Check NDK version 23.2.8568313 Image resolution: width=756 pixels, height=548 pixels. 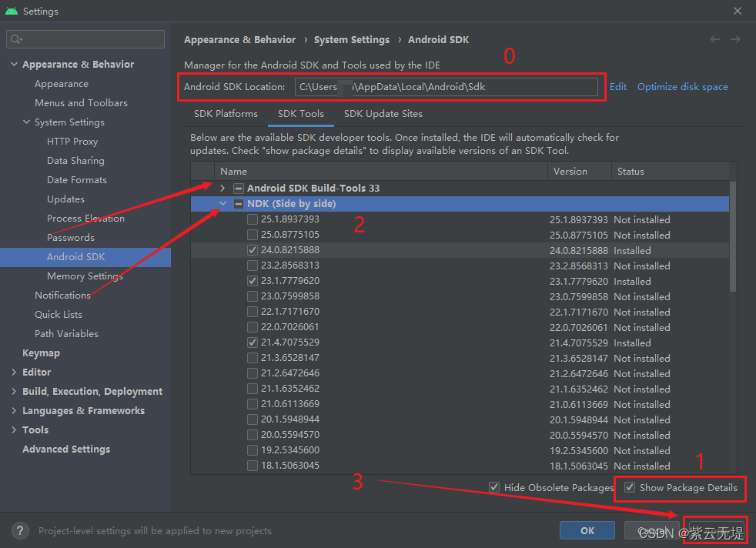tap(253, 266)
